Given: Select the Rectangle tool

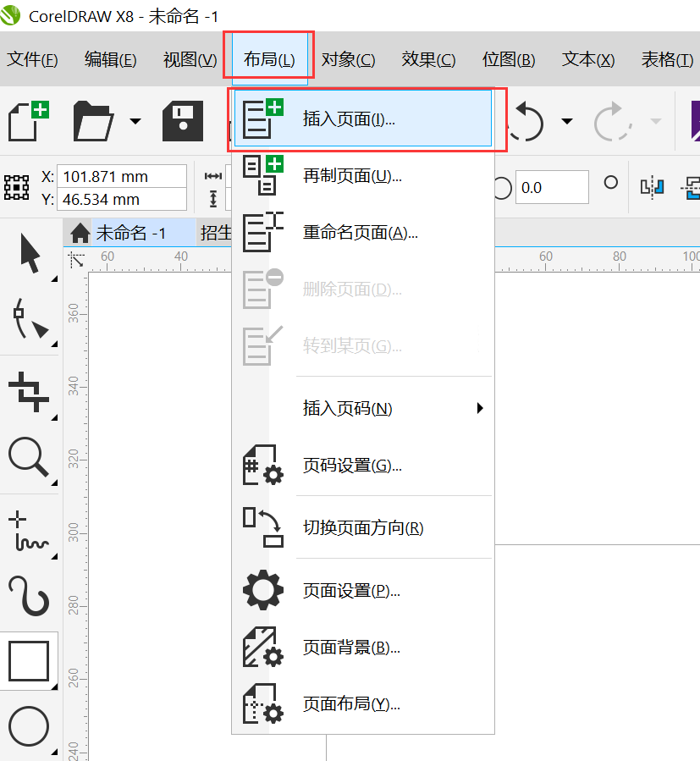Looking at the screenshot, I should click(x=30, y=661).
